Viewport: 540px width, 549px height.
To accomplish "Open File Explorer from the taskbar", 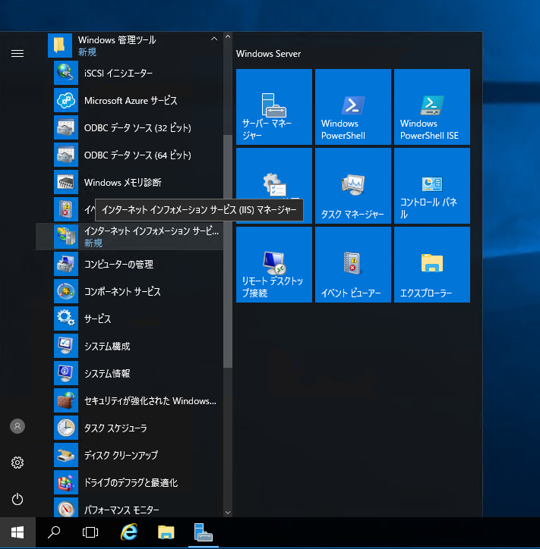I will 166,533.
